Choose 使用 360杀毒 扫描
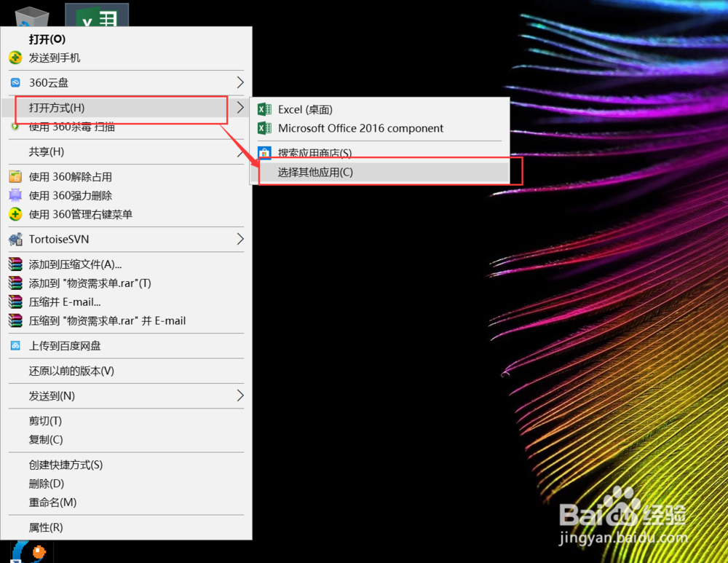The width and height of the screenshot is (728, 563). (x=126, y=127)
